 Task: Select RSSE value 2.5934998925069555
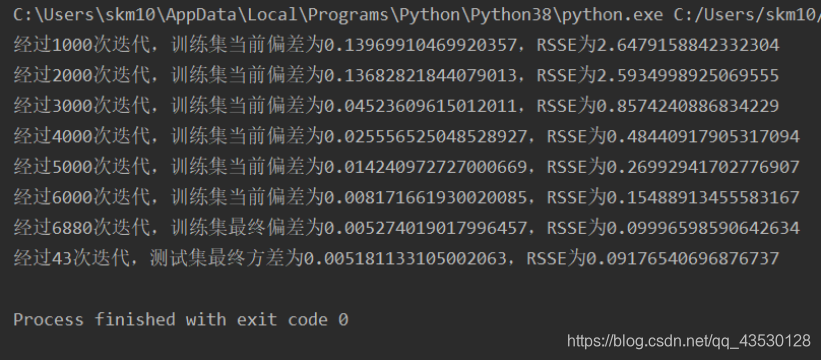coord(687,76)
